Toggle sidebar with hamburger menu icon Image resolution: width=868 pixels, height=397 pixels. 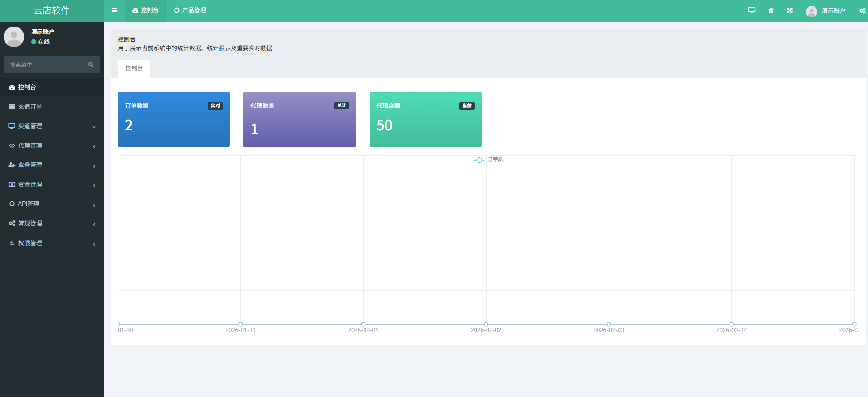click(x=114, y=11)
